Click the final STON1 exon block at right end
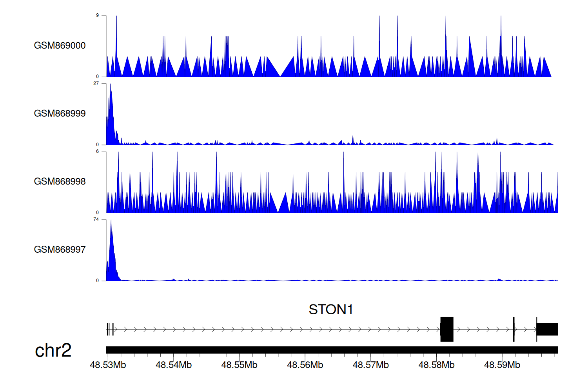Screen dimensions: 588x384 pos(547,329)
